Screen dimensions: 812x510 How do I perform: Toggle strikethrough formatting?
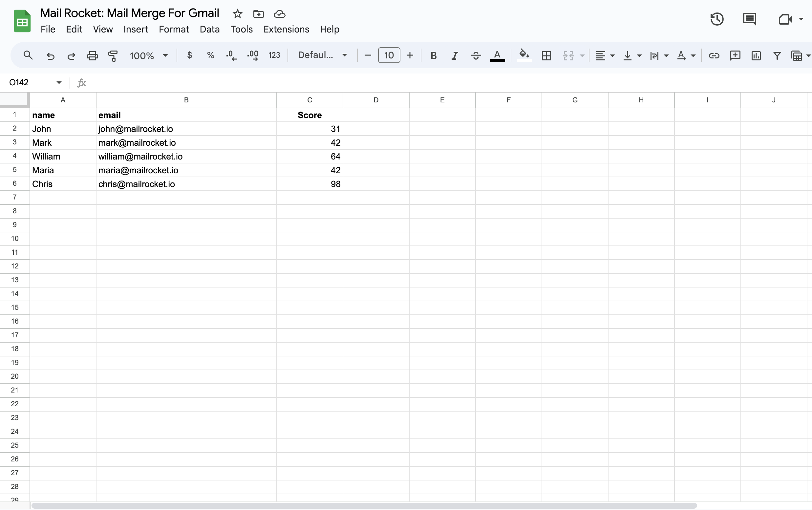click(476, 55)
